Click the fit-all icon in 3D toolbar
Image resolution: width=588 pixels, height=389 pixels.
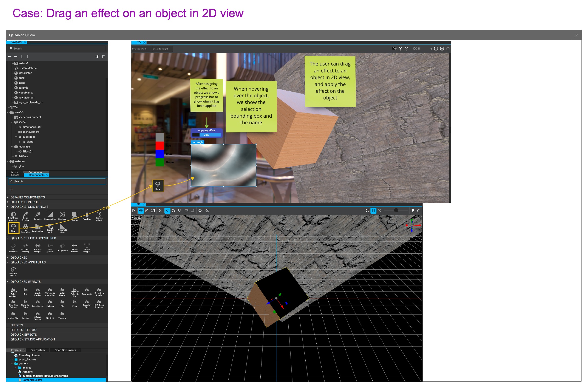(x=160, y=210)
